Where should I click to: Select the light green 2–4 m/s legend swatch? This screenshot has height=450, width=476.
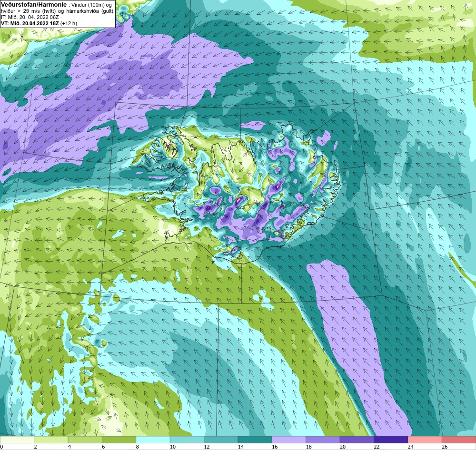pyautogui.click(x=51, y=440)
